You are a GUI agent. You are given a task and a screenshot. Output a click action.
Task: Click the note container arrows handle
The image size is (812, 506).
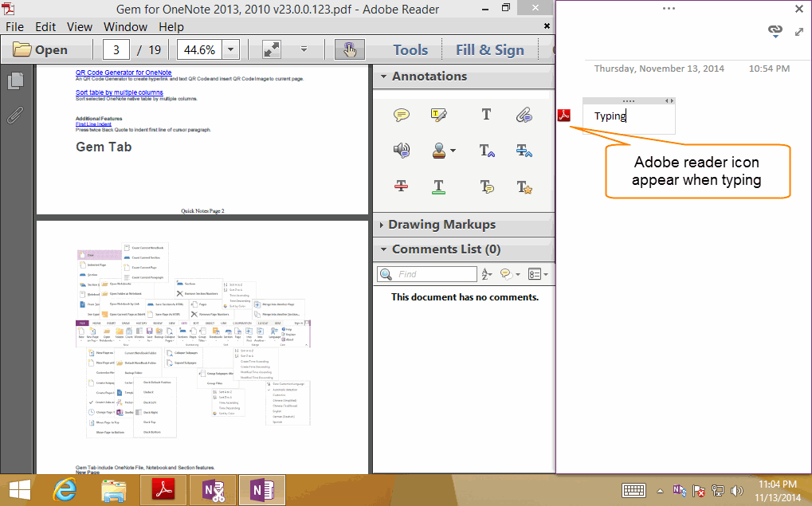[x=669, y=101]
